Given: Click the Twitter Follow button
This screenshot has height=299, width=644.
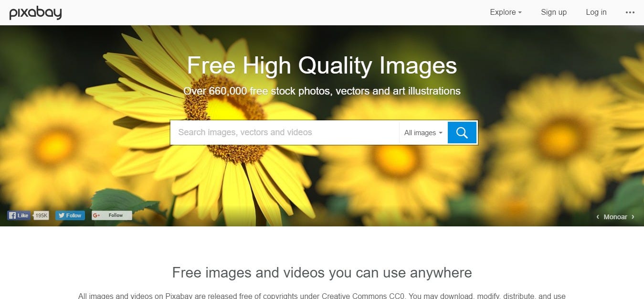Looking at the screenshot, I should 70,215.
